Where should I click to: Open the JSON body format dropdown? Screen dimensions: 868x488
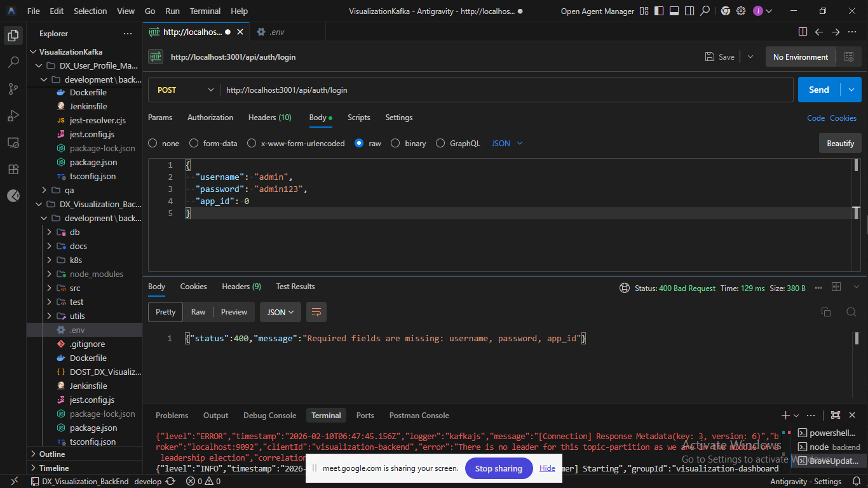tap(507, 144)
